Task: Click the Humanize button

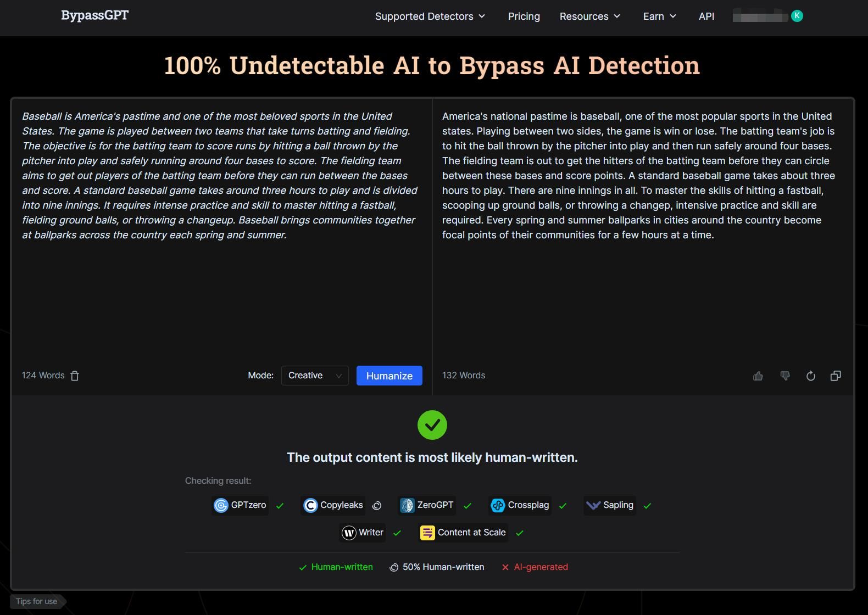Action: point(389,376)
